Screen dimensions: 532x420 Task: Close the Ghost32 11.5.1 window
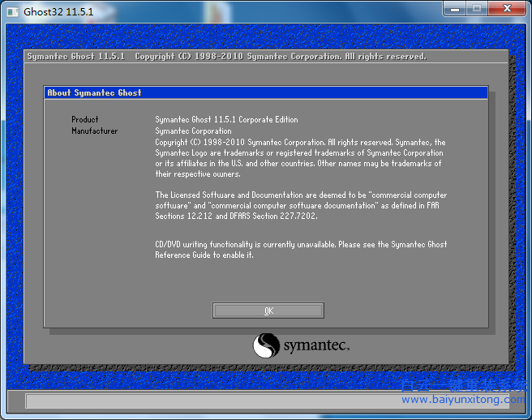pyautogui.click(x=508, y=10)
